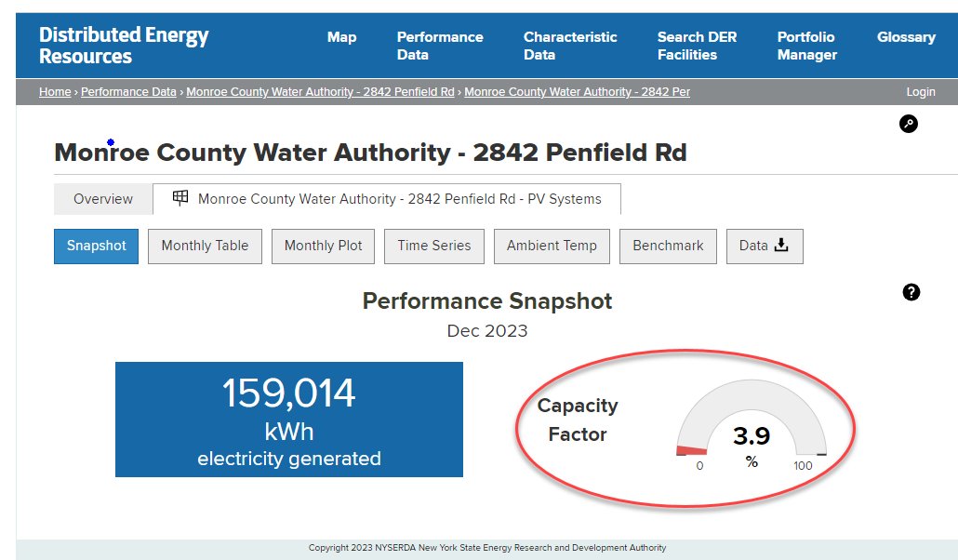Open the Ambient Temp view
958x560 pixels.
click(x=552, y=246)
